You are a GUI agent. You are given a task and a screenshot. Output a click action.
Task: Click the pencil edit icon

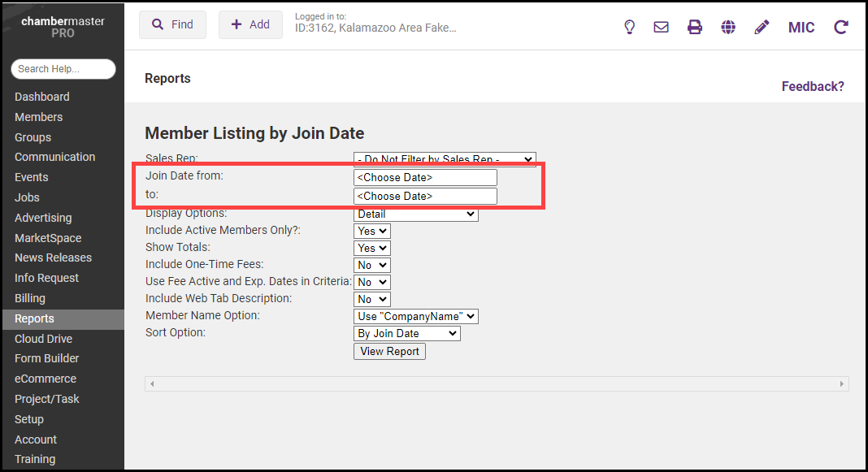coord(762,27)
